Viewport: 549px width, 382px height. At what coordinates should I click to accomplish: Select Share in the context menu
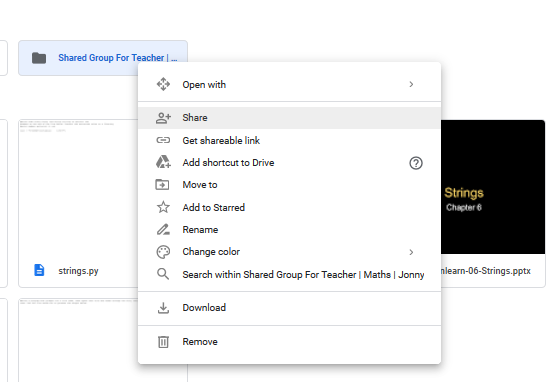[x=290, y=118]
